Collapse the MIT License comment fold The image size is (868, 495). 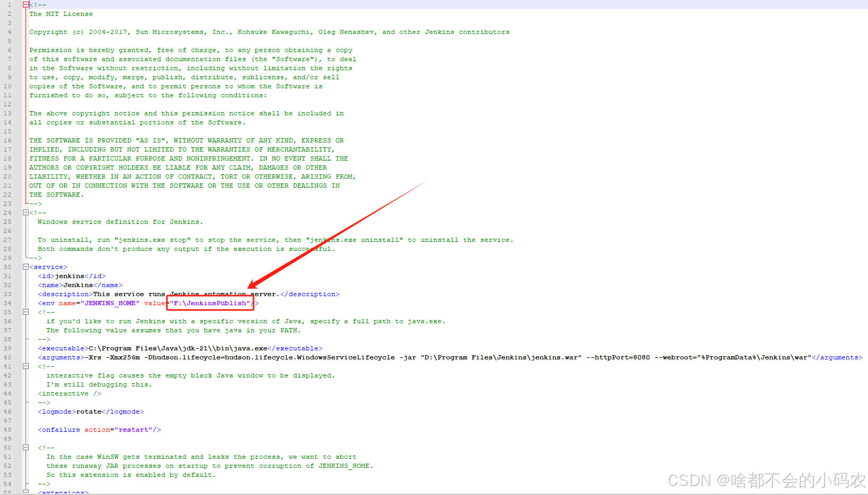coord(26,4)
